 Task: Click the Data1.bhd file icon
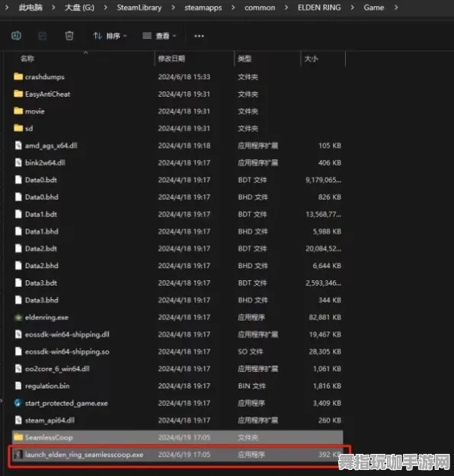tap(18, 232)
